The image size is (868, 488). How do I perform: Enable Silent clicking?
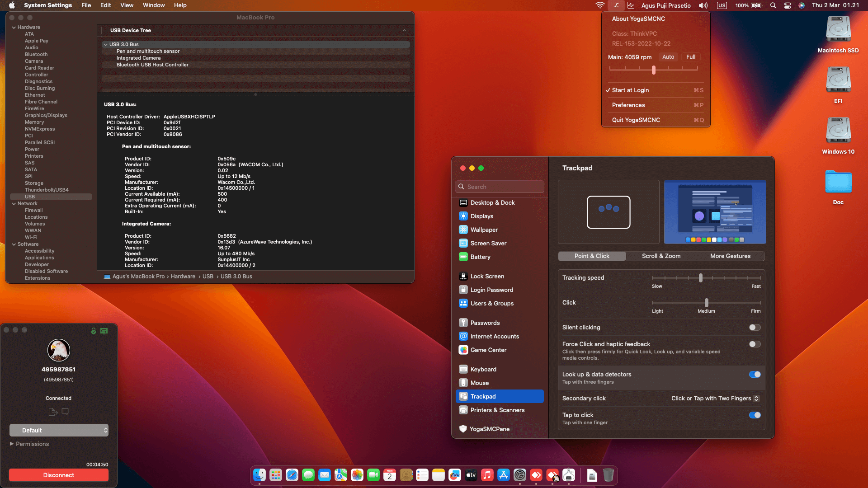point(754,327)
